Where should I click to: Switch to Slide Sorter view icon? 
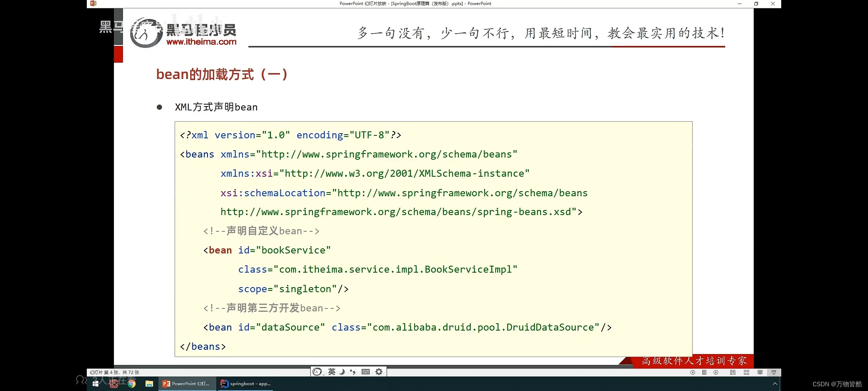[746, 372]
